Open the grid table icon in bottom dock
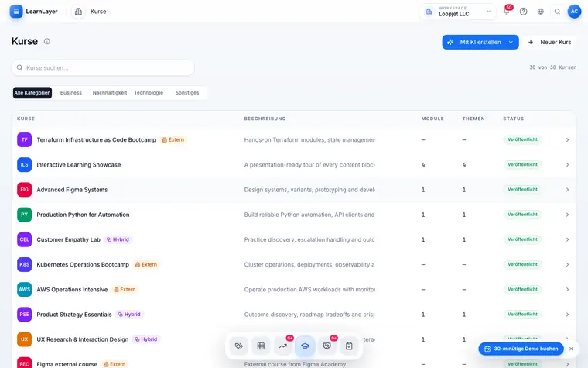This screenshot has width=588, height=368. (x=261, y=346)
